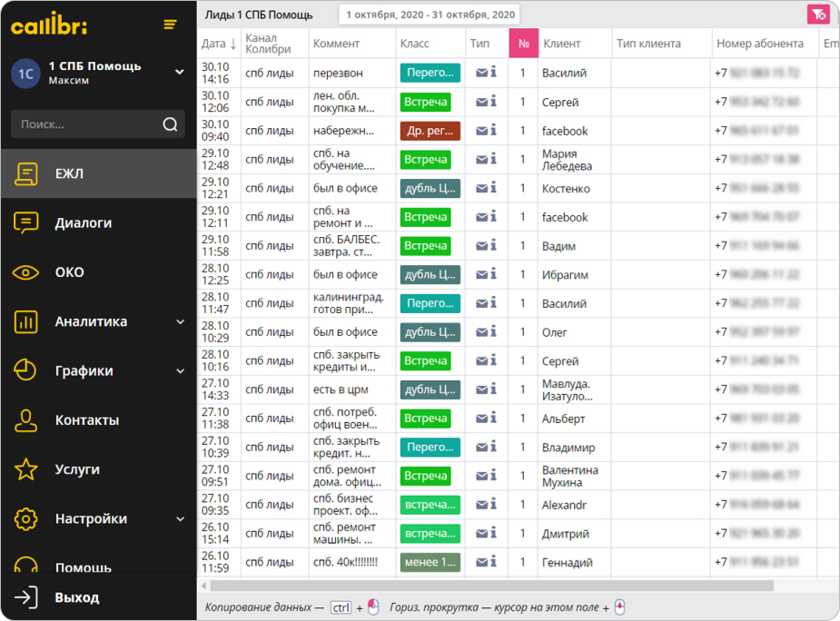Expand the Настройки submenu chevron
Screen dimensions: 840x621
180,519
